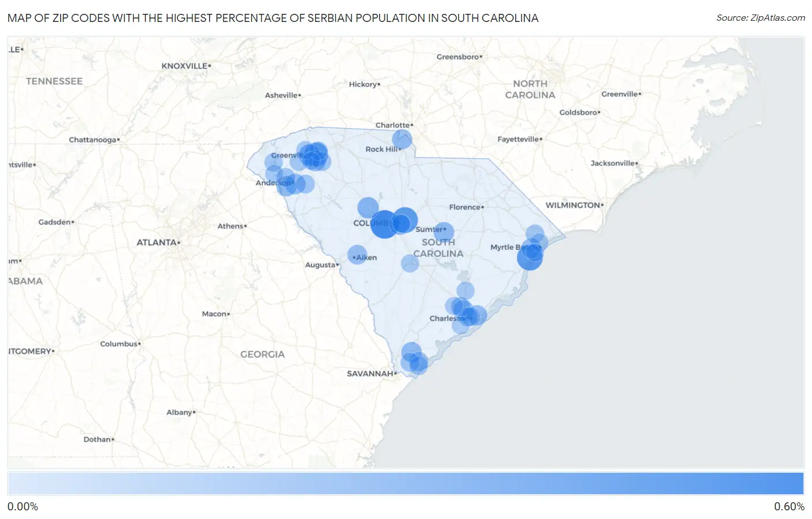812x519 pixels.
Task: Click the Asheville city label
Action: coord(283,95)
